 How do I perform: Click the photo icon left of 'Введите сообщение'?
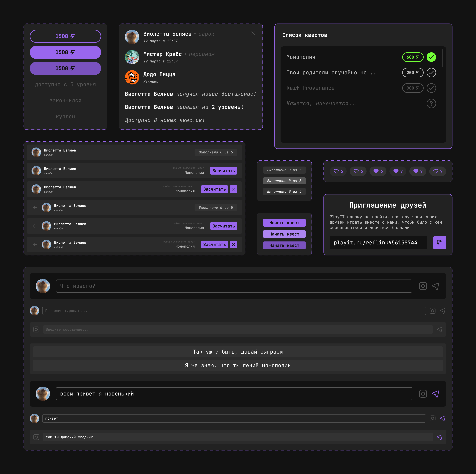[36, 329]
